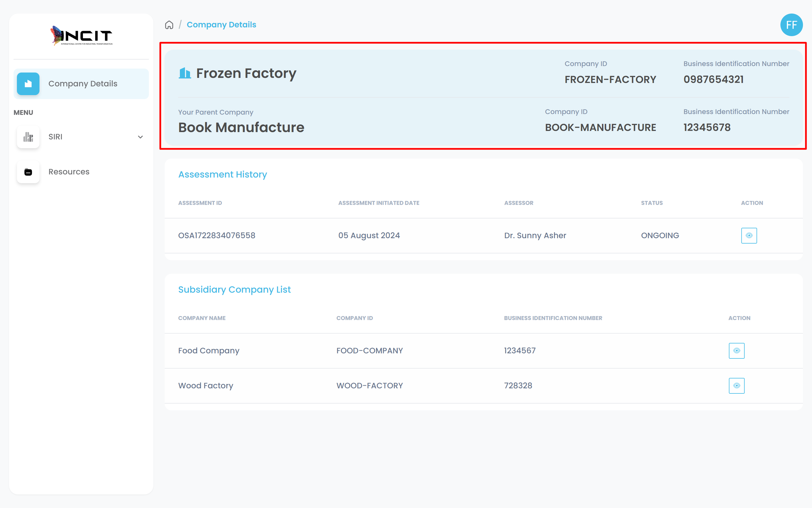Open Company Details in sidebar
812x508 pixels.
point(81,84)
